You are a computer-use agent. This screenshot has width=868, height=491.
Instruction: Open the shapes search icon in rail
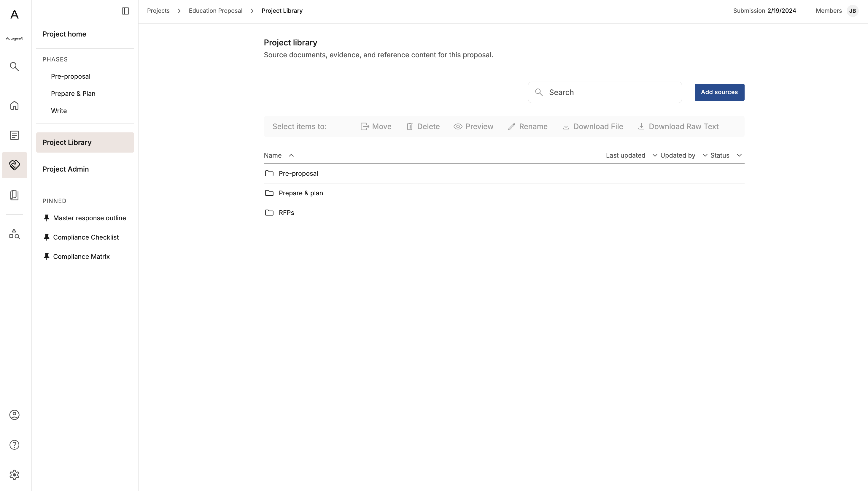(14, 234)
